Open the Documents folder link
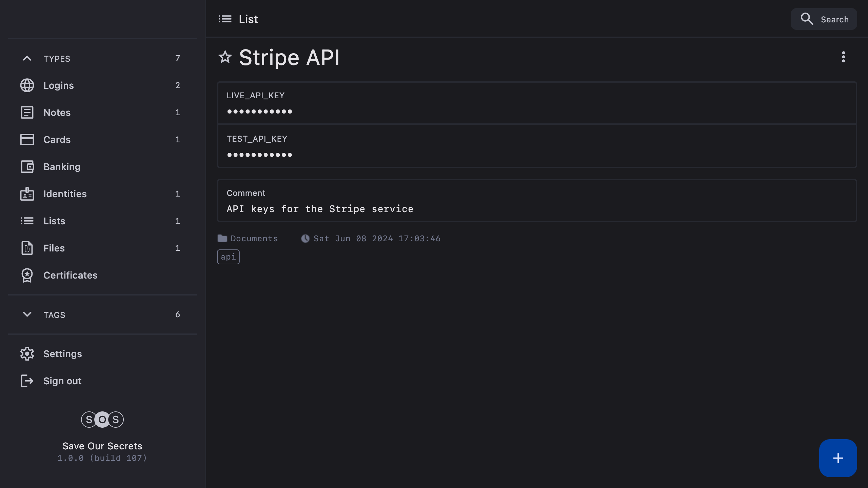This screenshot has height=488, width=868. pos(254,239)
